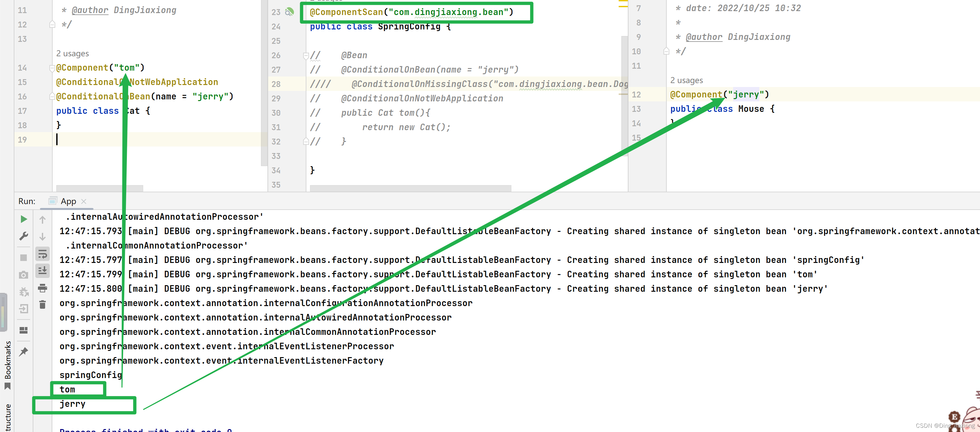Screen dimensions: 980x432
Task: Pin the Run tab with the pin icon
Action: pos(24,351)
